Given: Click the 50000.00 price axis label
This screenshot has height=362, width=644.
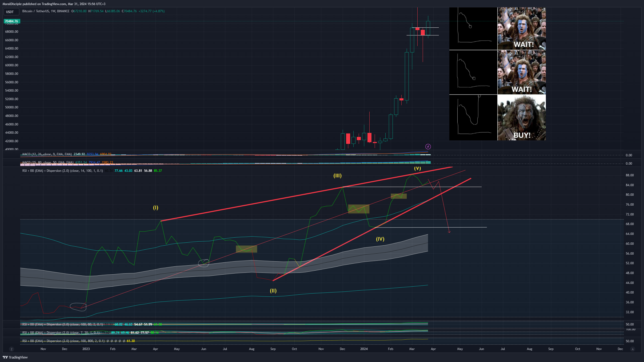Looking at the screenshot, I should [x=12, y=107].
